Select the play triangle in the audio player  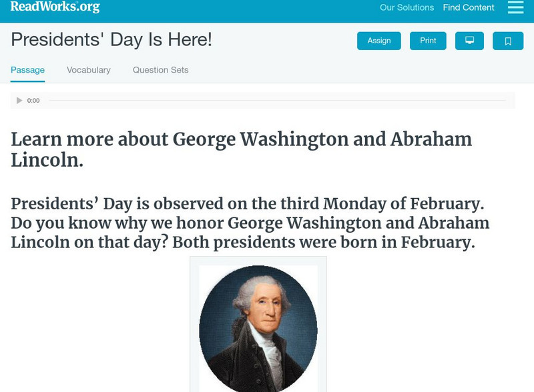click(18, 100)
